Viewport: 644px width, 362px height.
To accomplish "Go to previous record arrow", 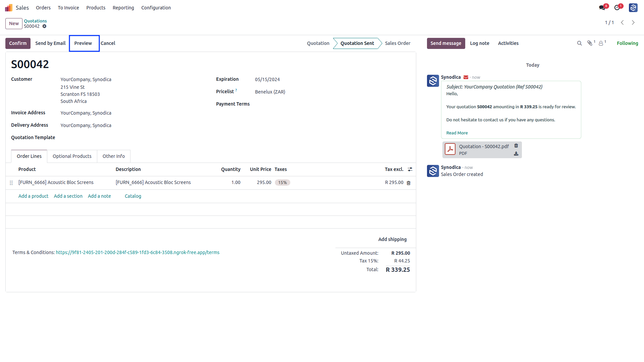I will pos(622,22).
